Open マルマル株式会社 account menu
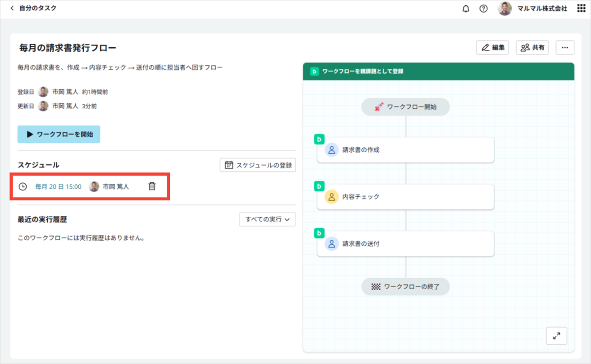 (x=542, y=9)
